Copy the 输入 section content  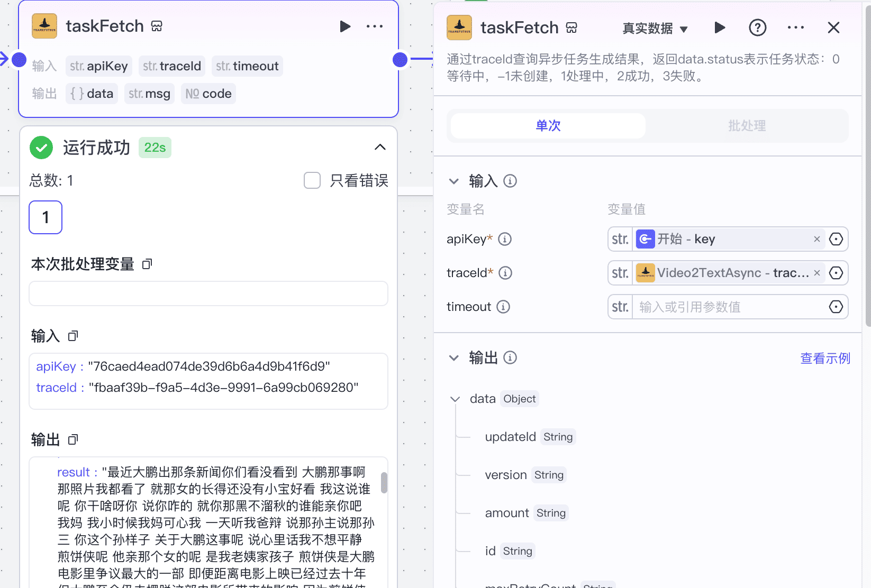[72, 335]
